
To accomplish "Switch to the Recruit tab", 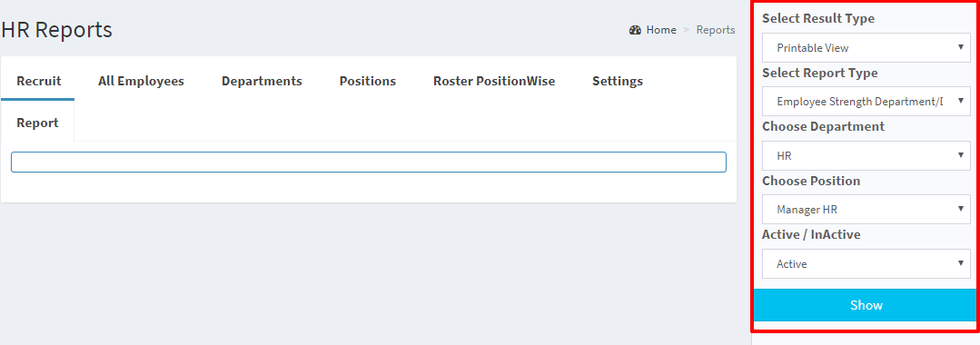I will (x=39, y=81).
